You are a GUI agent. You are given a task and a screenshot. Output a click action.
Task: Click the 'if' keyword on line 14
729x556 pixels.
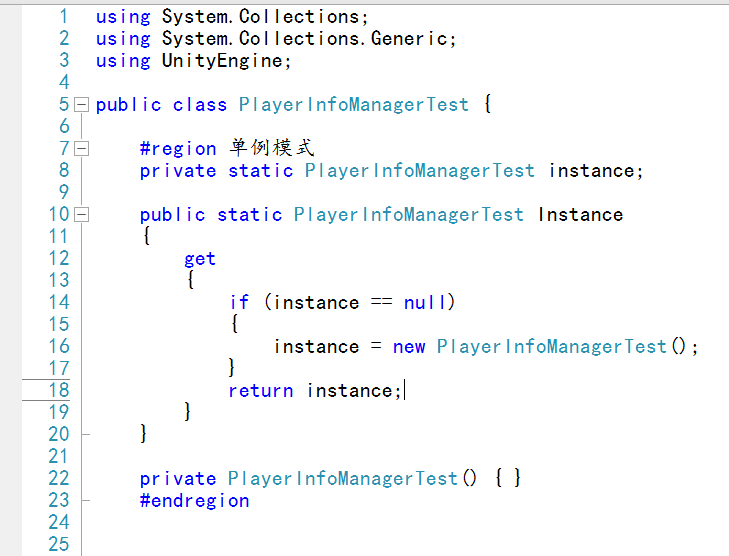(239, 303)
